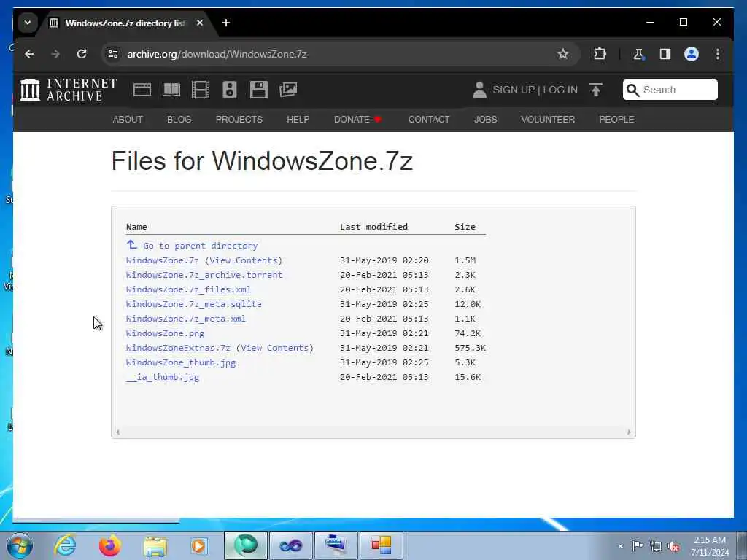This screenshot has height=560, width=747.
Task: Click View Contents next to WindowsZone.7z
Action: [x=246, y=260]
